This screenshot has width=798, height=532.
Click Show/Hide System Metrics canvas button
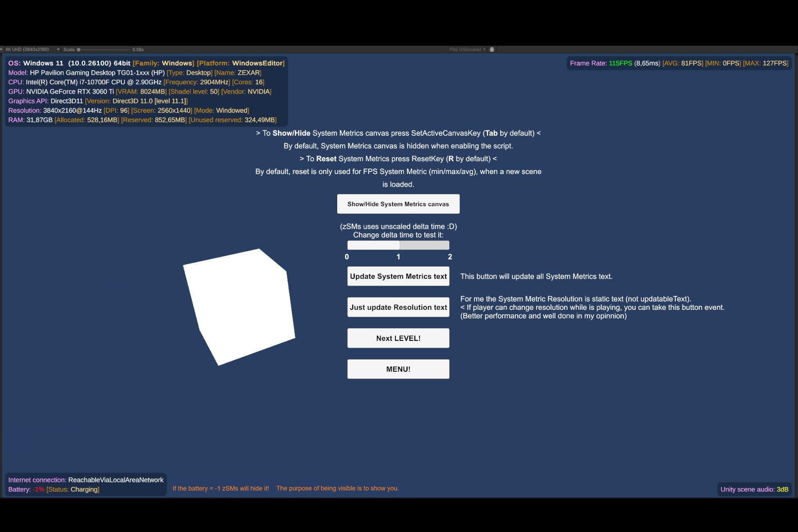398,204
